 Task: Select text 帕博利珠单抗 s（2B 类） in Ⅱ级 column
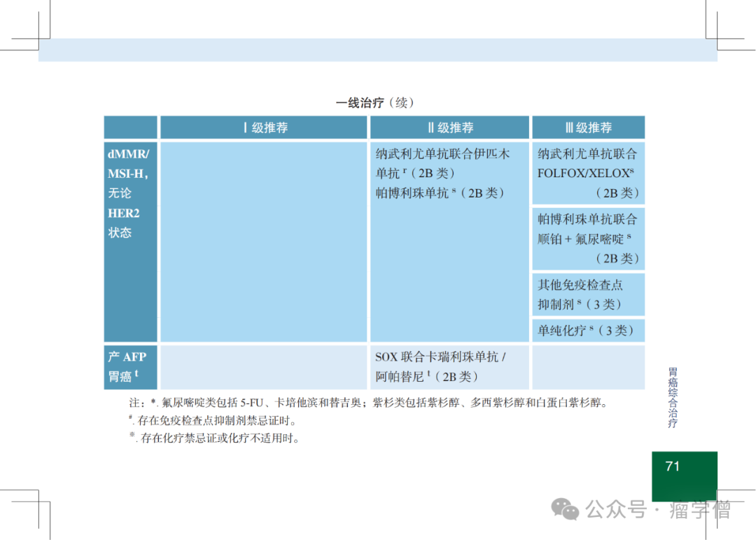[440, 193]
